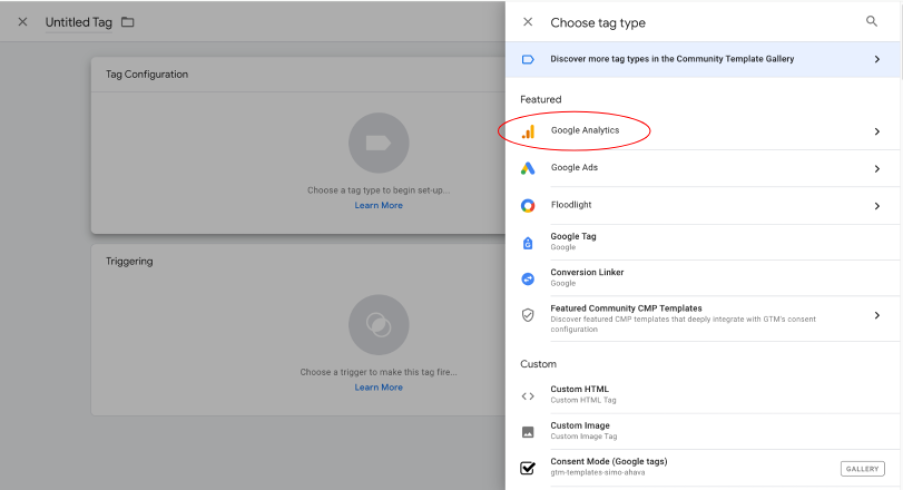Viewport: 904px width, 490px height.
Task: Open Learn More under Tag Configuration
Action: click(x=379, y=205)
